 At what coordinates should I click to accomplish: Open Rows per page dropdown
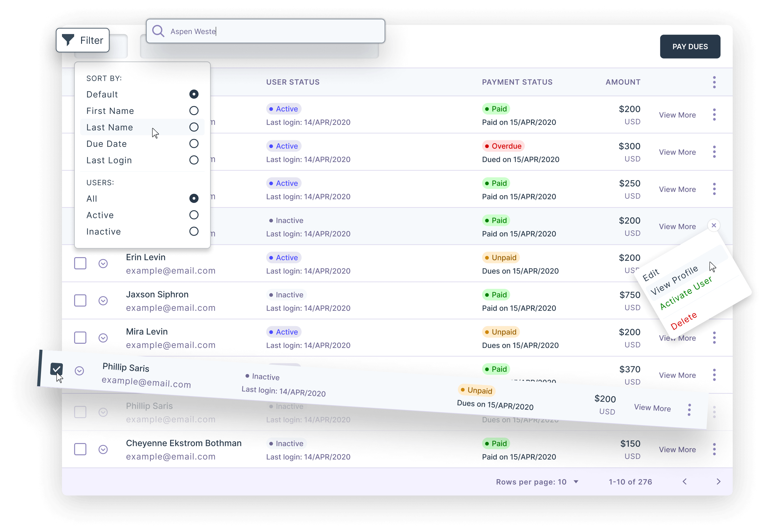[576, 482]
